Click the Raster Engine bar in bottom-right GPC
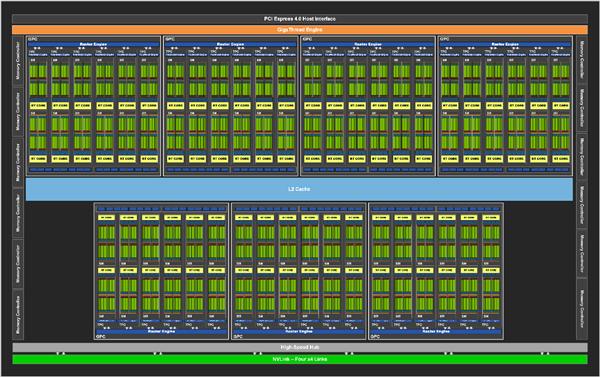Image resolution: width=600 pixels, height=377 pixels. tap(436, 331)
